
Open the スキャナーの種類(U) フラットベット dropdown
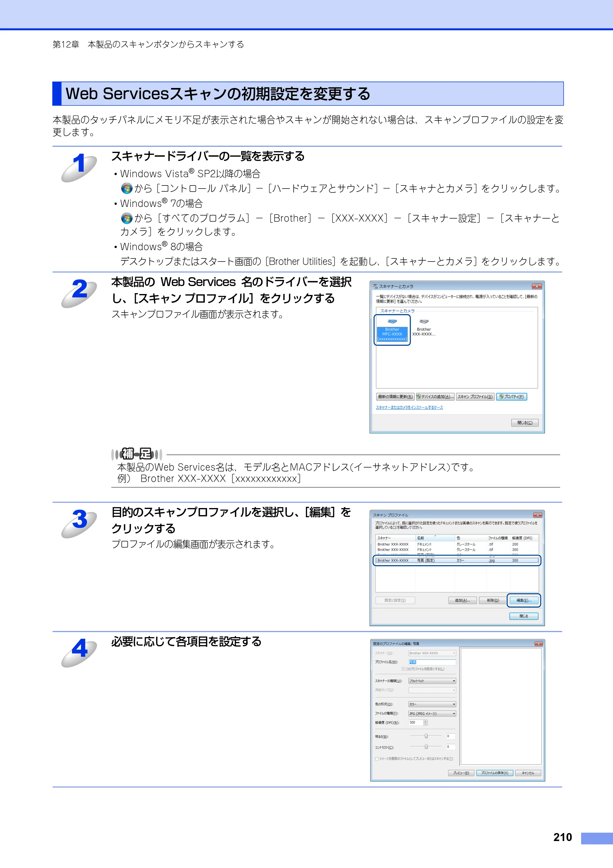click(432, 681)
